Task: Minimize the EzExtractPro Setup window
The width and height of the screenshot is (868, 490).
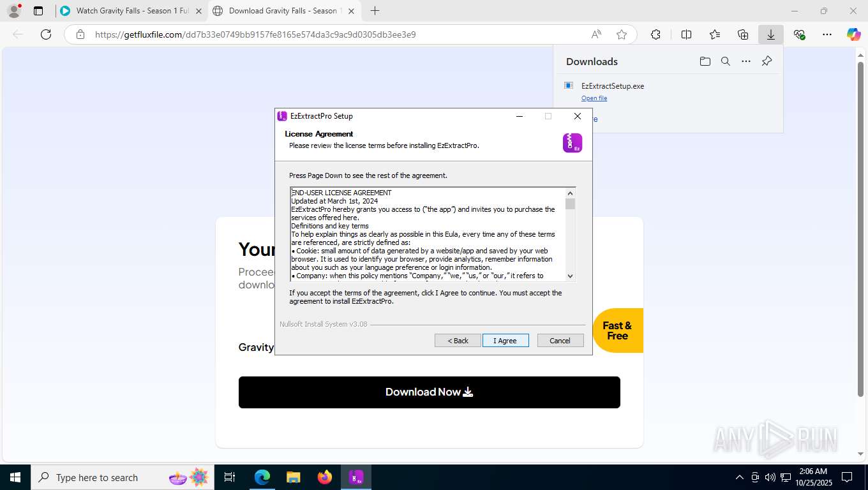Action: (x=520, y=116)
